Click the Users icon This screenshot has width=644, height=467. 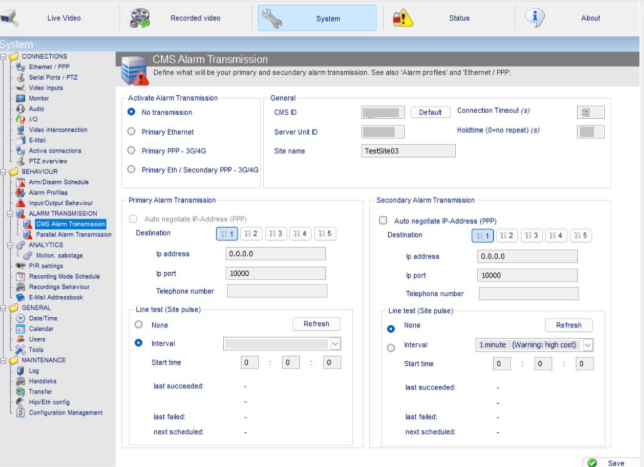(x=21, y=339)
